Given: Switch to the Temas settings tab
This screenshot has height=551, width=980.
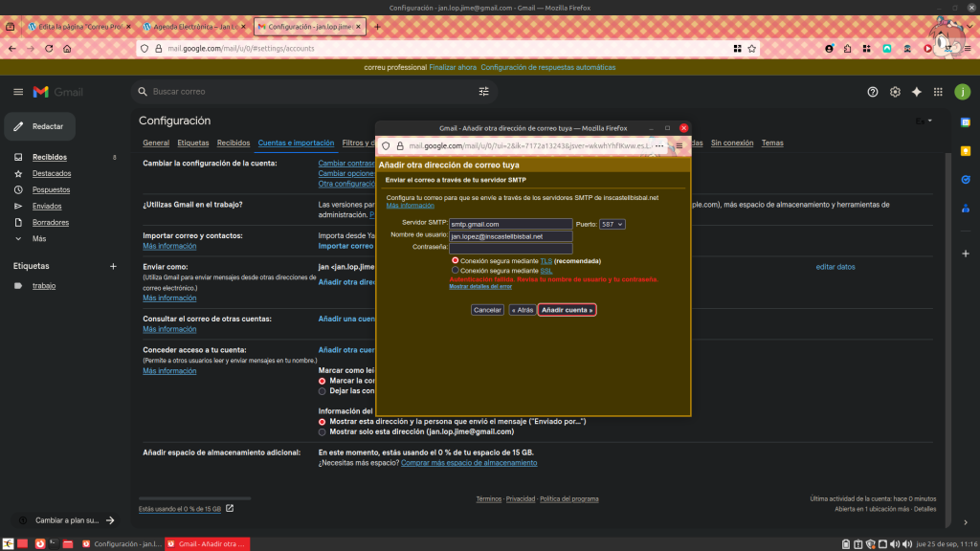Looking at the screenshot, I should (x=772, y=143).
